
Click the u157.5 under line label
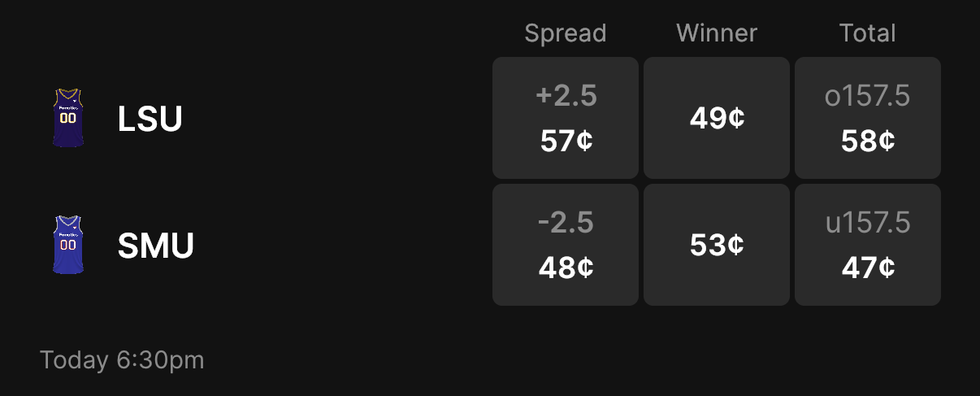tap(868, 222)
